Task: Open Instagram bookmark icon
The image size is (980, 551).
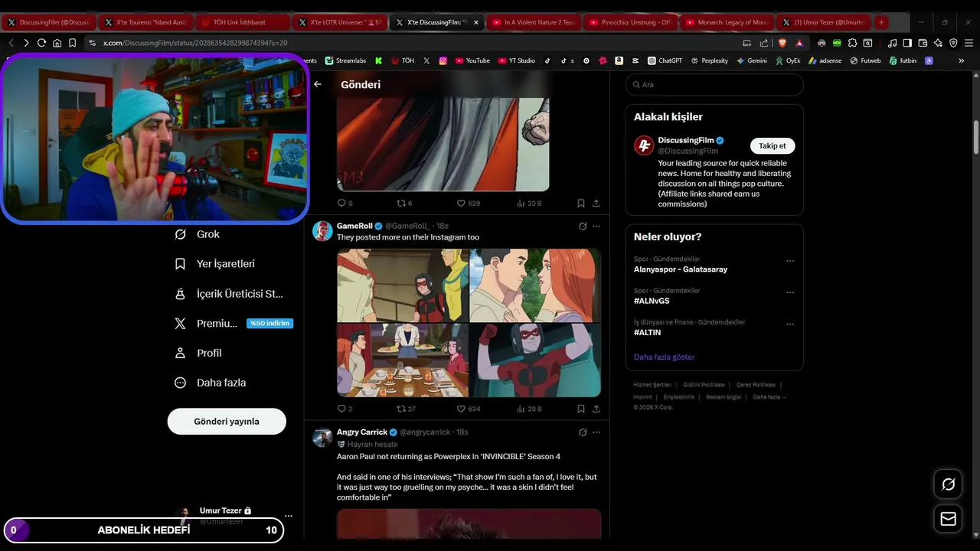Action: [443, 60]
